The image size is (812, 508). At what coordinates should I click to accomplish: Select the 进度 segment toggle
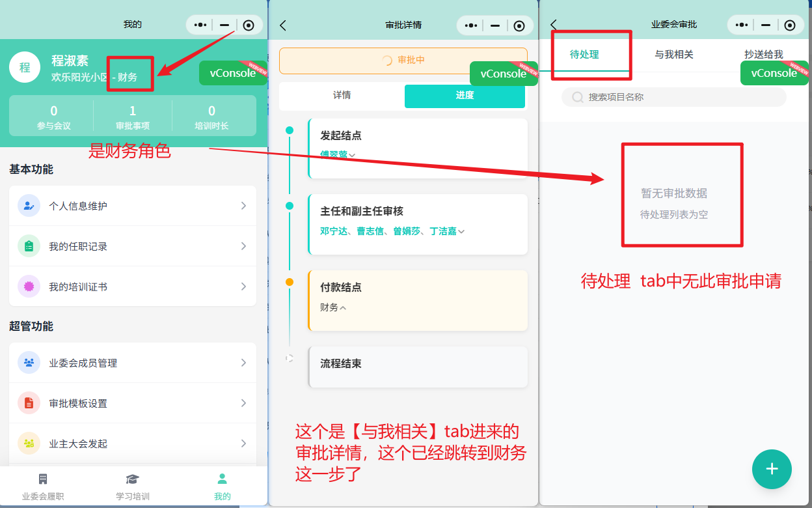tap(465, 96)
